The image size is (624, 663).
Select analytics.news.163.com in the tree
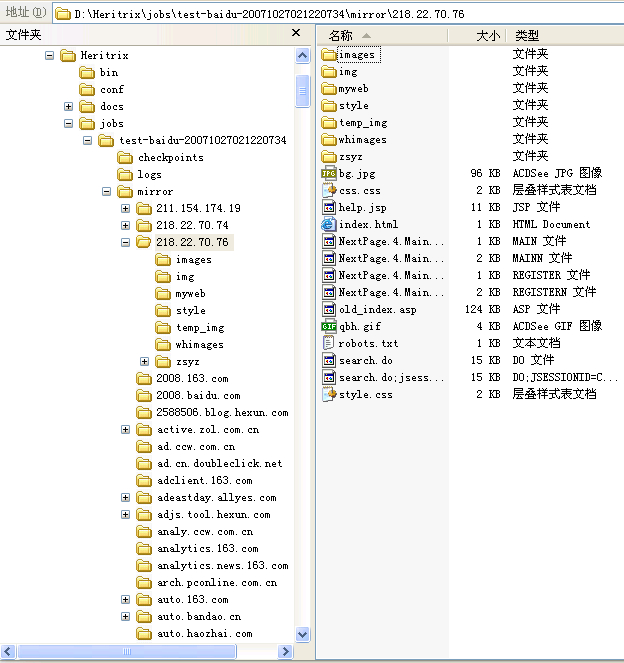(222, 565)
